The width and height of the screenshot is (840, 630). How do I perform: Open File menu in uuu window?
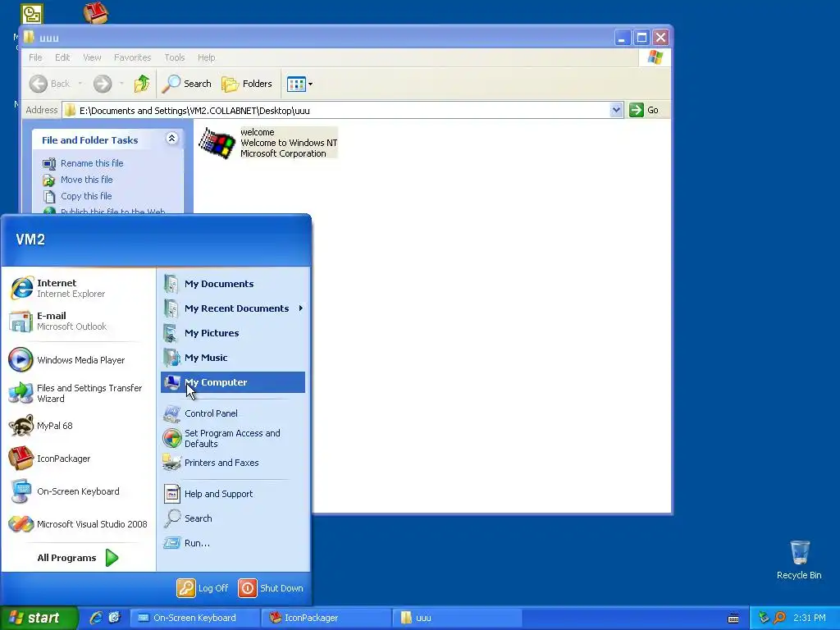[x=35, y=57]
